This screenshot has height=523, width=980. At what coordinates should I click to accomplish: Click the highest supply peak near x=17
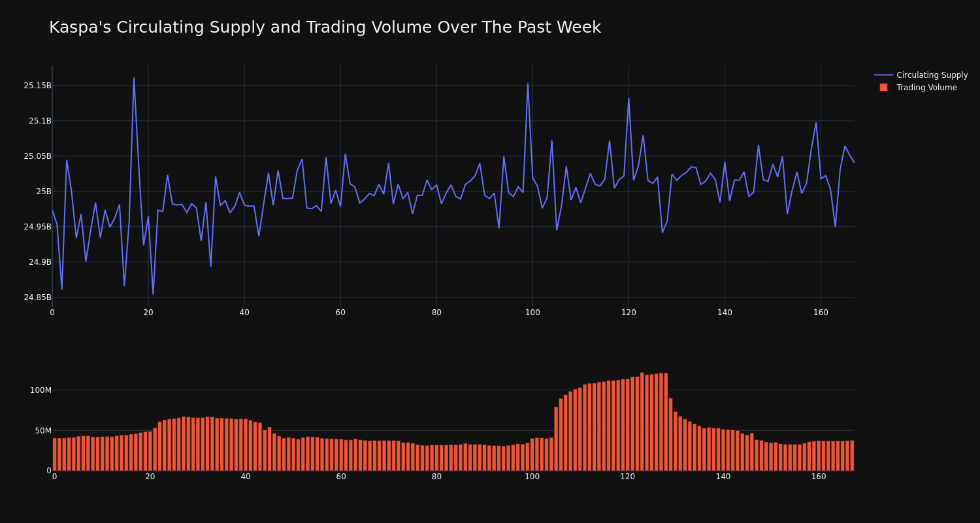134,78
